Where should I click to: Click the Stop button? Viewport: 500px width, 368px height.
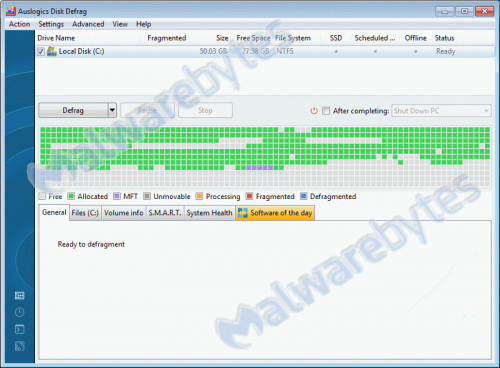click(205, 110)
